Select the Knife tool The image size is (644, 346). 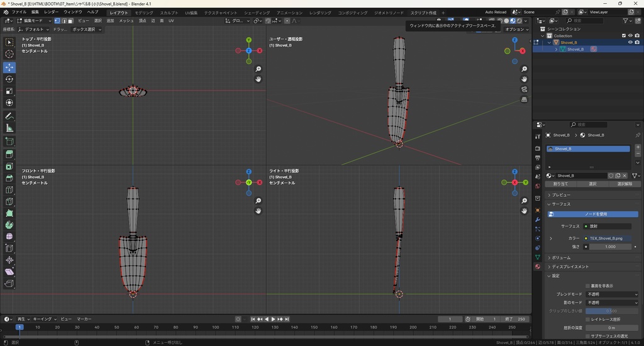coord(9,201)
